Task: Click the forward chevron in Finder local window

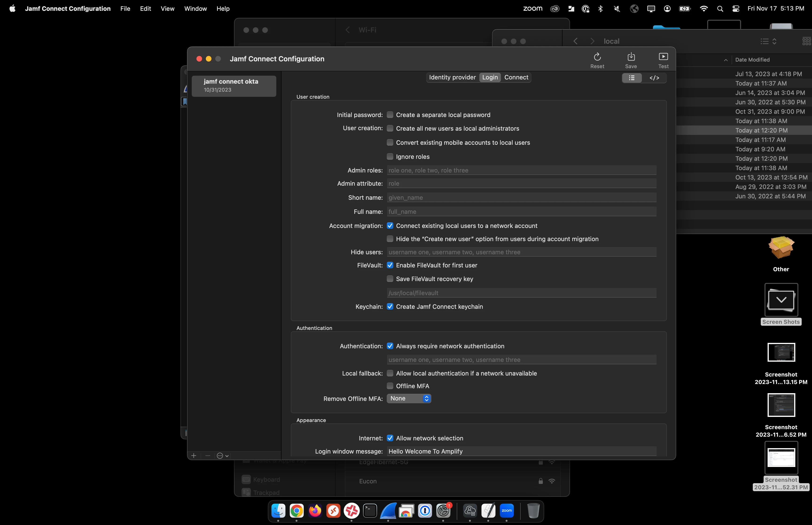Action: coord(592,41)
